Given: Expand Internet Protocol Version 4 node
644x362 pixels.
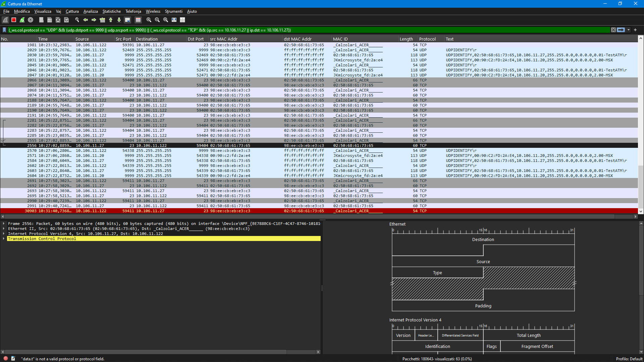Looking at the screenshot, I should (4, 234).
